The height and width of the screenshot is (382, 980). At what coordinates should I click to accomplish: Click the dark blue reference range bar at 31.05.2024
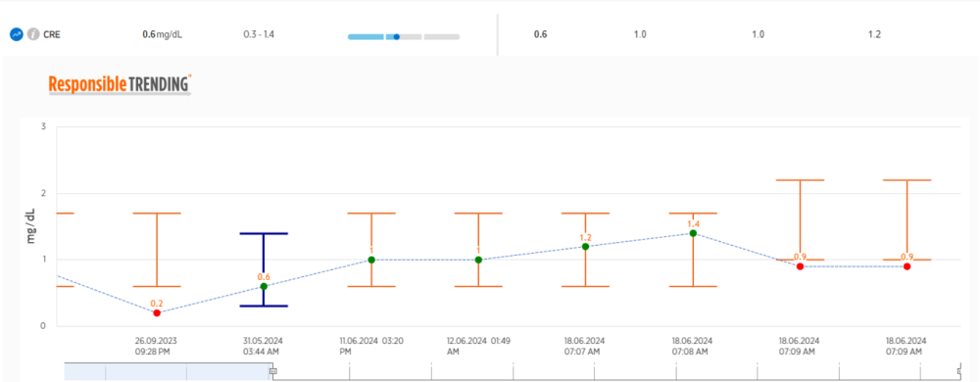point(264,269)
